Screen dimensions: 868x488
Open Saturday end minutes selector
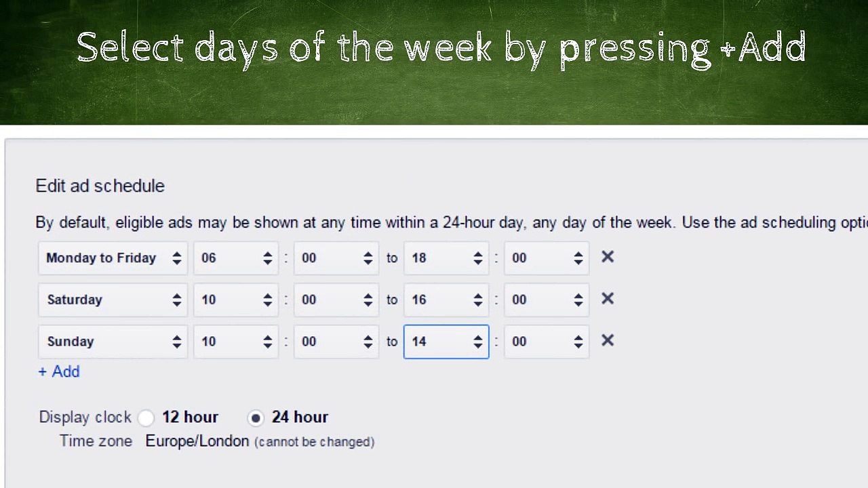[x=547, y=300]
